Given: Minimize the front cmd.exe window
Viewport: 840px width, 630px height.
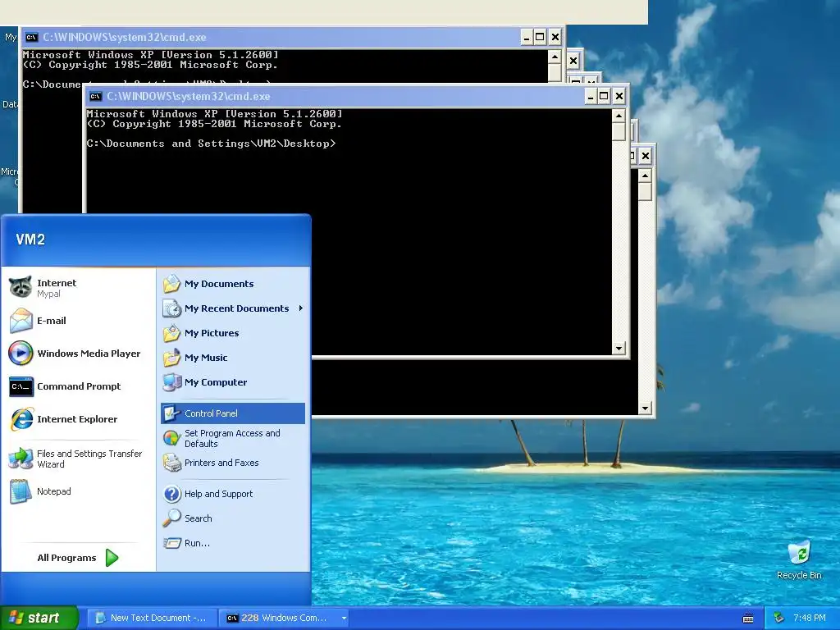Looking at the screenshot, I should (591, 97).
